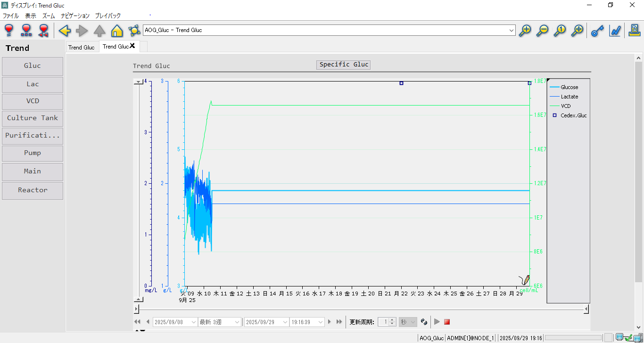Viewport: 644px width, 343px height.
Task: Toggle the Glucose legend entry
Action: 569,87
